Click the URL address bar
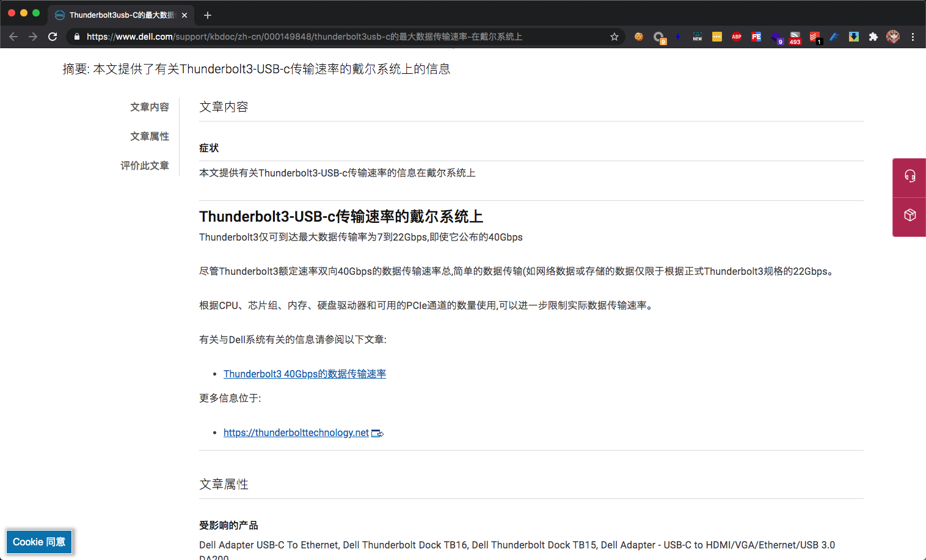926x560 pixels. 345,37
